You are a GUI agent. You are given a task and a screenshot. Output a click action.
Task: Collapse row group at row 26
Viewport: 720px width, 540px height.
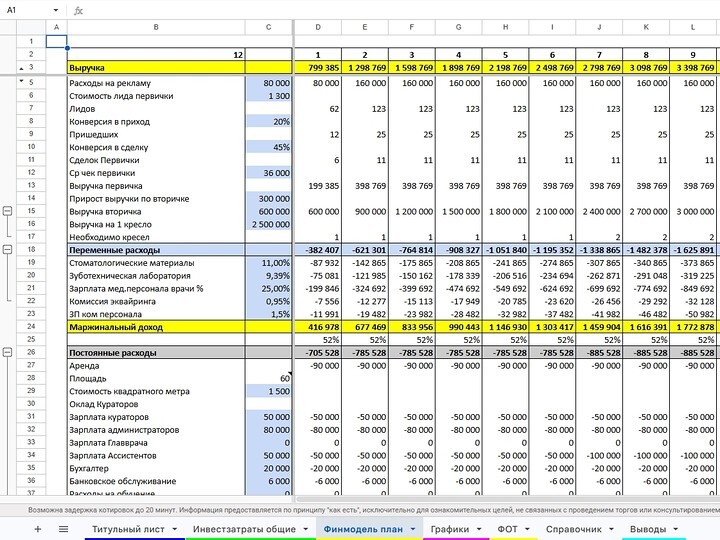tap(8, 353)
